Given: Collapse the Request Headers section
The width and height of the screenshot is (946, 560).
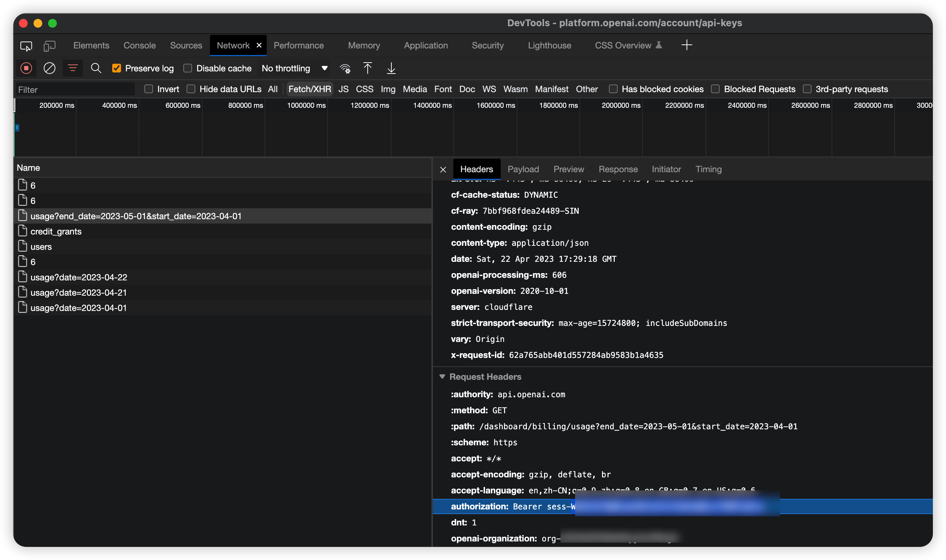Looking at the screenshot, I should [442, 376].
